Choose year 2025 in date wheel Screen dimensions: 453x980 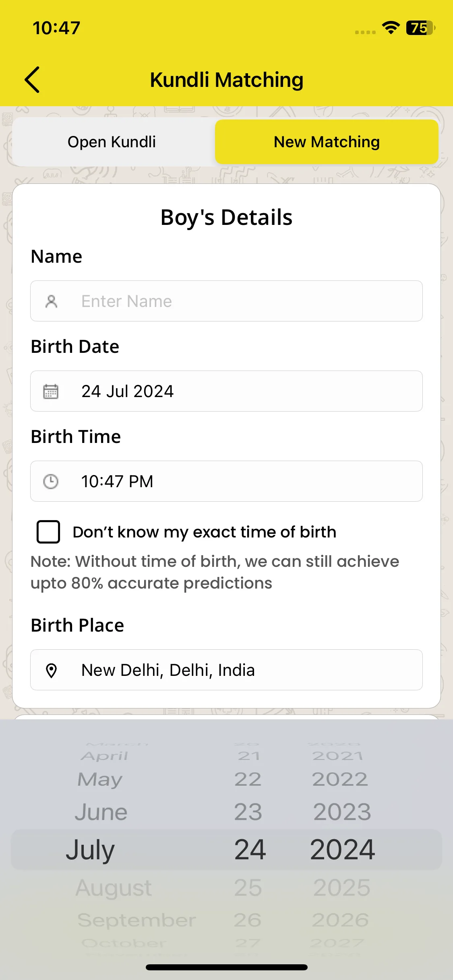342,887
